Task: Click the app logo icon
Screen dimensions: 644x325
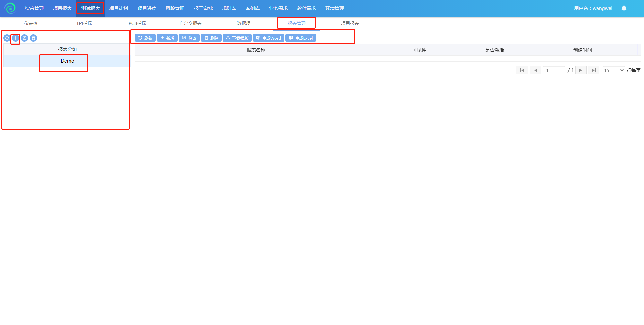Action: pyautogui.click(x=10, y=8)
